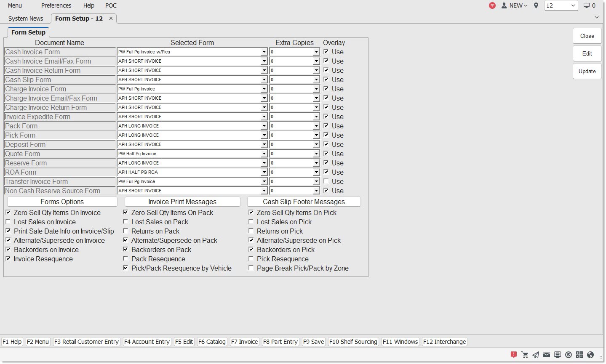Open the shopping cart icon
Viewport: 606px width, 364px height.
click(525, 355)
